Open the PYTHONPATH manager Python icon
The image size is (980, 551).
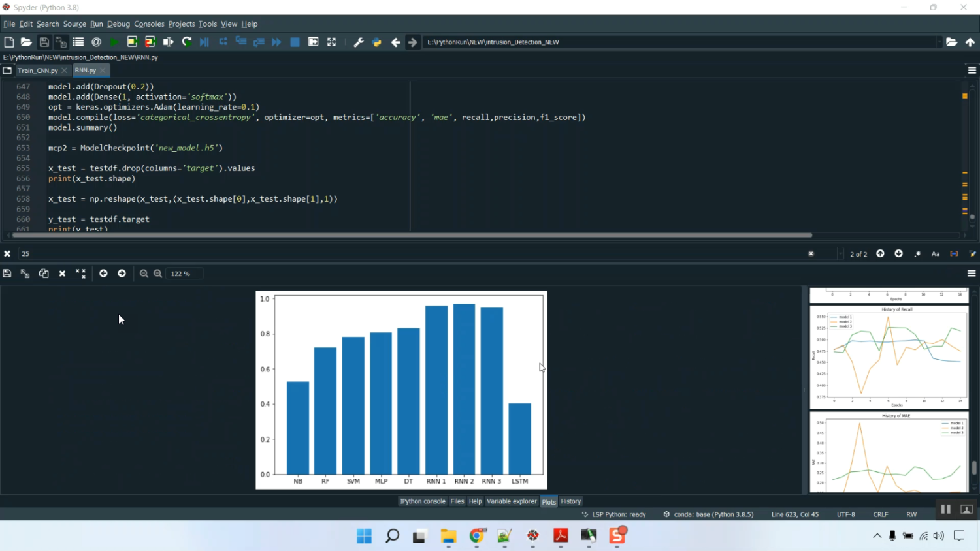(377, 42)
